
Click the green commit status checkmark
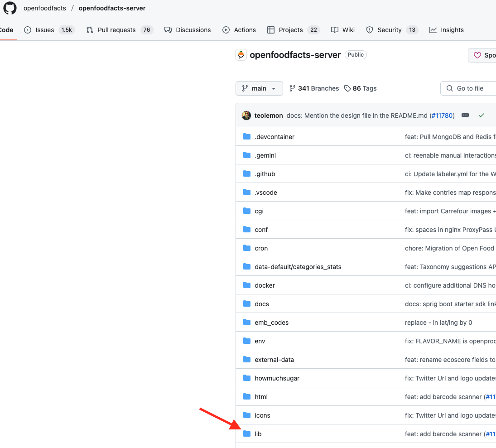(x=482, y=116)
